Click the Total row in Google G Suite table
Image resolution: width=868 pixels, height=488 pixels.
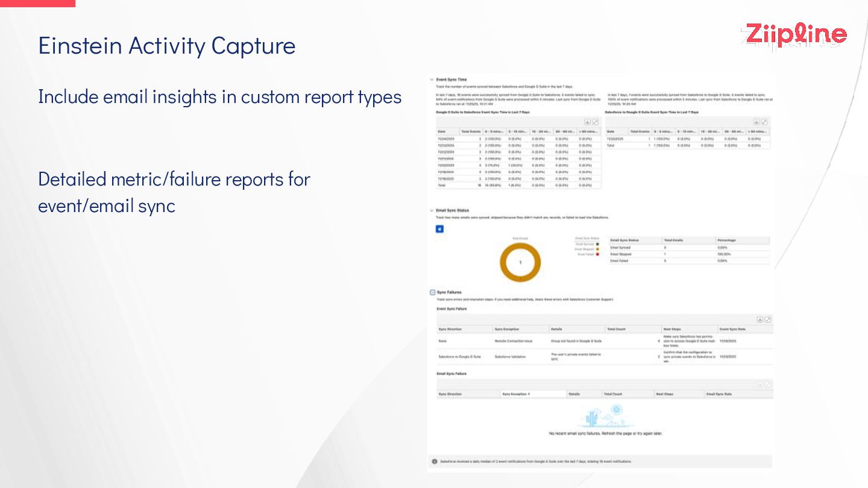pos(519,186)
